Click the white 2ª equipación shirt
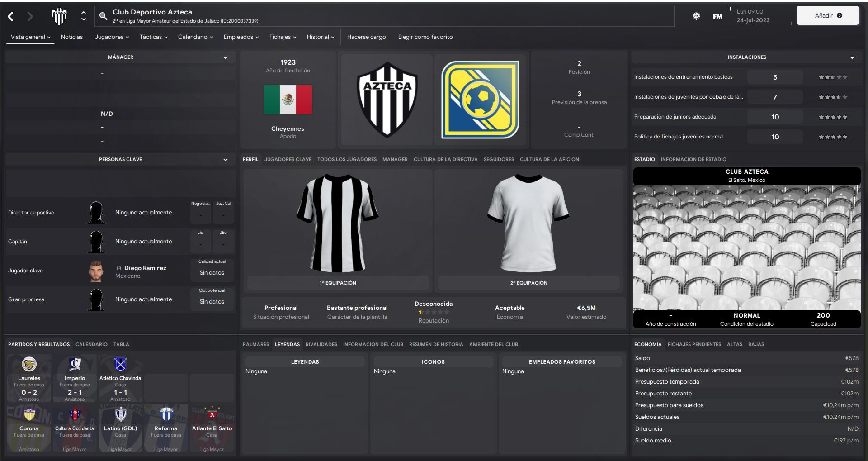868x461 pixels. [x=528, y=223]
